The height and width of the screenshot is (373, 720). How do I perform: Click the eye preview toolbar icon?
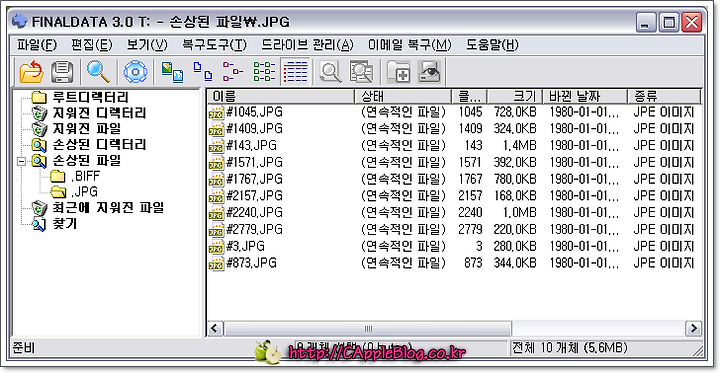click(x=429, y=72)
